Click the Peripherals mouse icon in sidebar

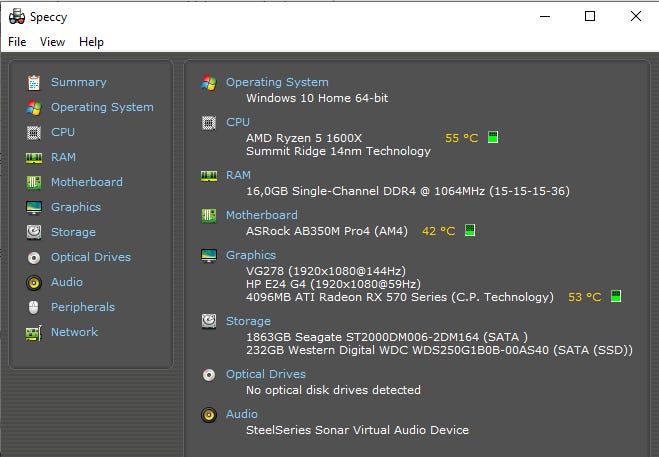pyautogui.click(x=34, y=307)
